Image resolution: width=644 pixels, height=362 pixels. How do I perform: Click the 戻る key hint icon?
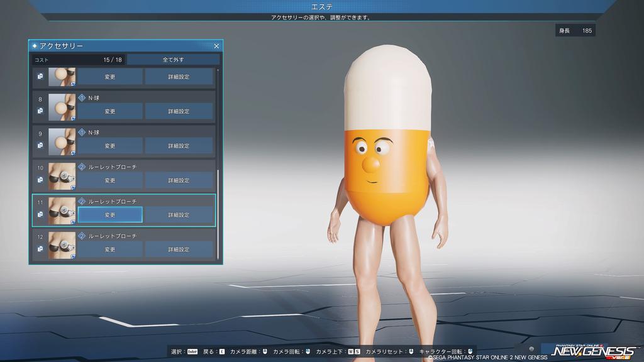(222, 352)
